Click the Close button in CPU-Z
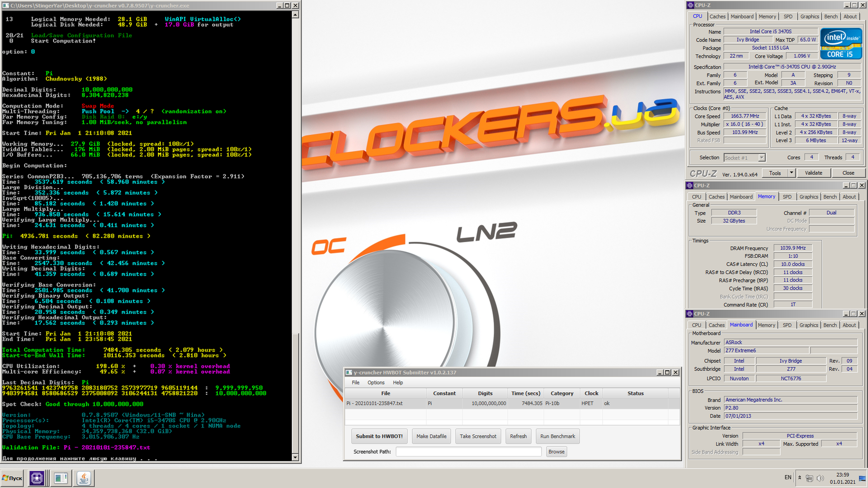The height and width of the screenshot is (488, 868). point(848,173)
